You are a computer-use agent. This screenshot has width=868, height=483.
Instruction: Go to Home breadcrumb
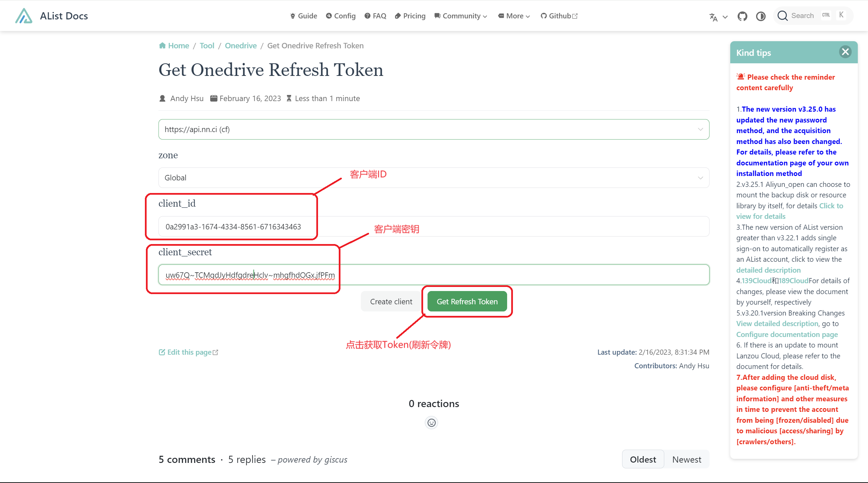pyautogui.click(x=174, y=46)
